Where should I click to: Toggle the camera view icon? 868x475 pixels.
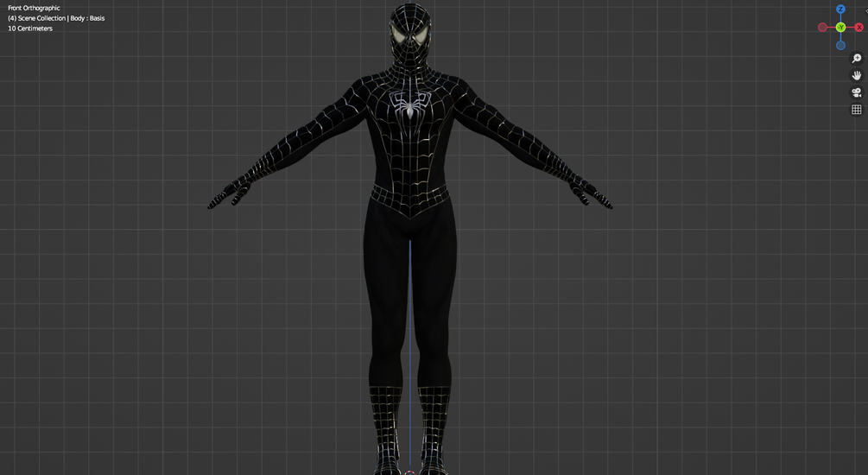coord(857,92)
